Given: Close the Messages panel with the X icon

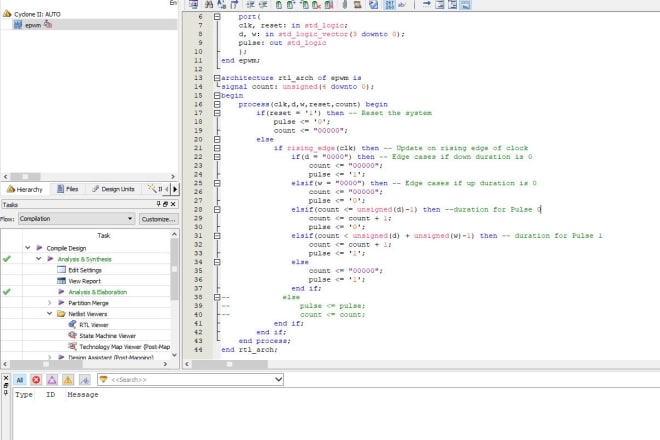Looking at the screenshot, I should click(x=5, y=378).
